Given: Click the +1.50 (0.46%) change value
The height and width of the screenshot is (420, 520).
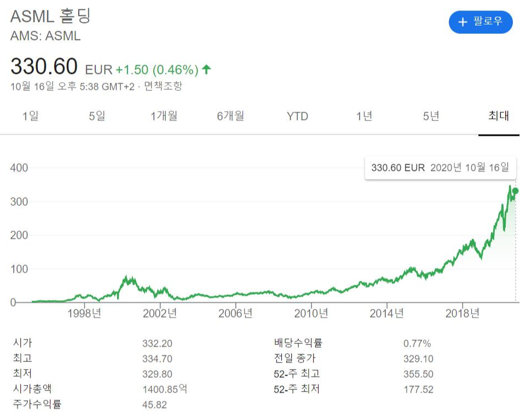Looking at the screenshot, I should click(157, 70).
